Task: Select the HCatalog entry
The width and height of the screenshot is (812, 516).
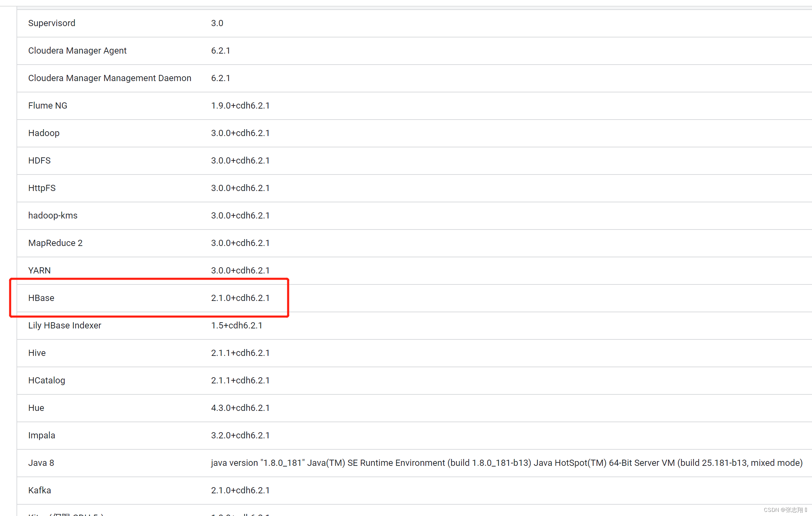Action: (x=46, y=380)
